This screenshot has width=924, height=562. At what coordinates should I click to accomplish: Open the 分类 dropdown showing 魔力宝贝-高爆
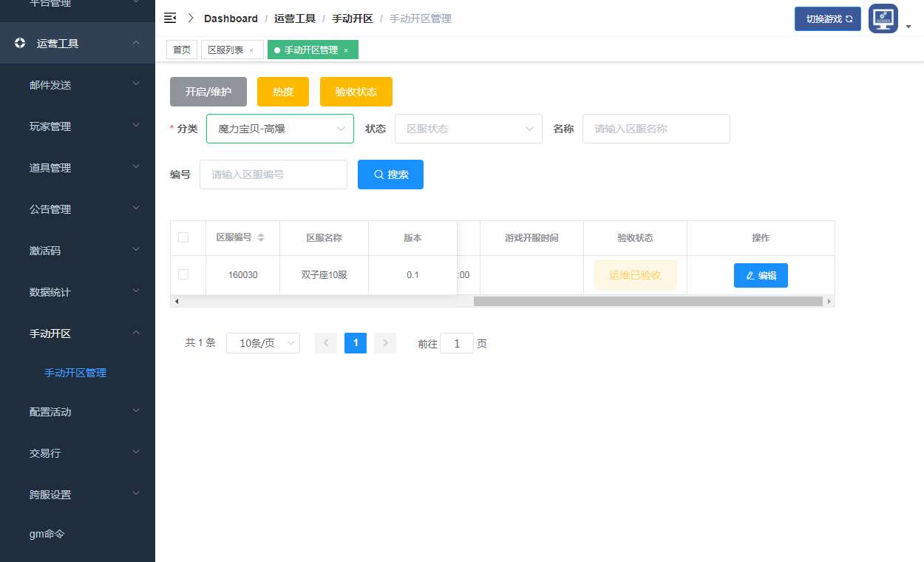click(279, 129)
